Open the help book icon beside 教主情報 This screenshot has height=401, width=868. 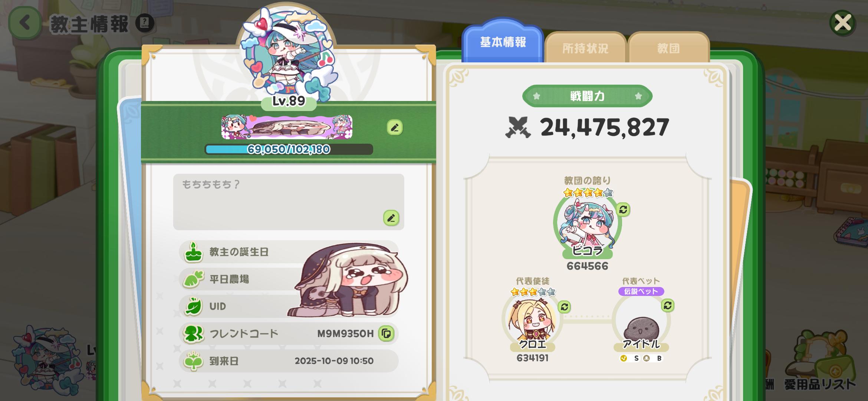[145, 23]
